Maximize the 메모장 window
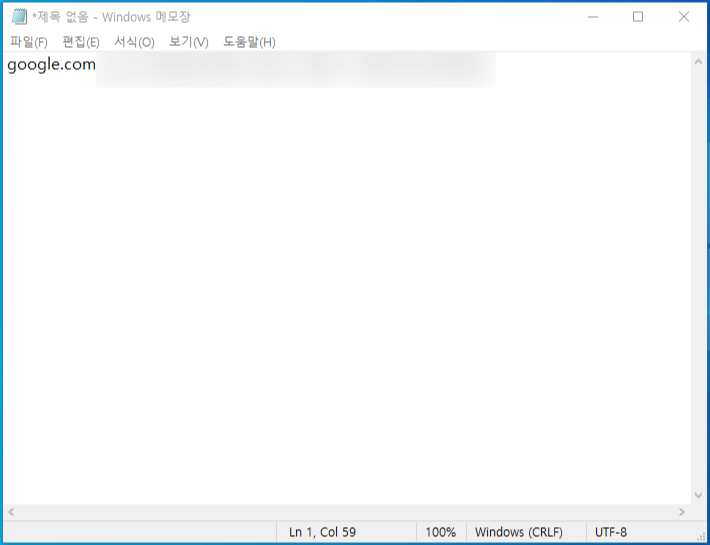 638,17
